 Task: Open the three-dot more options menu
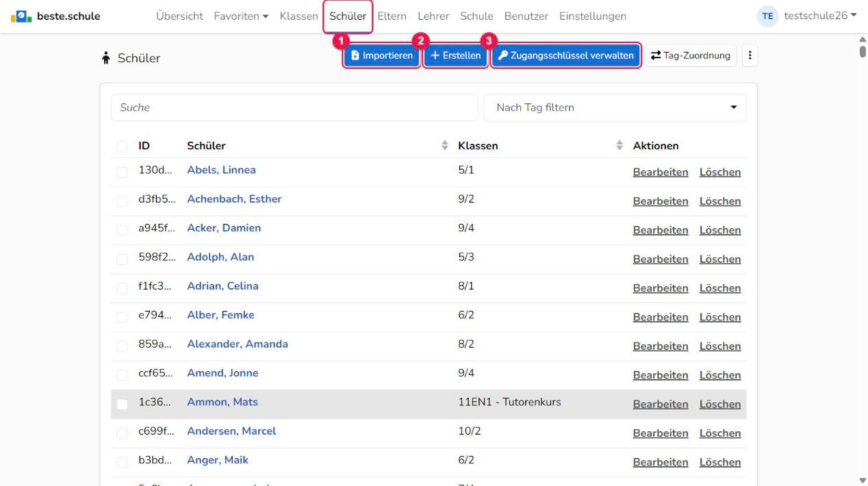(750, 56)
